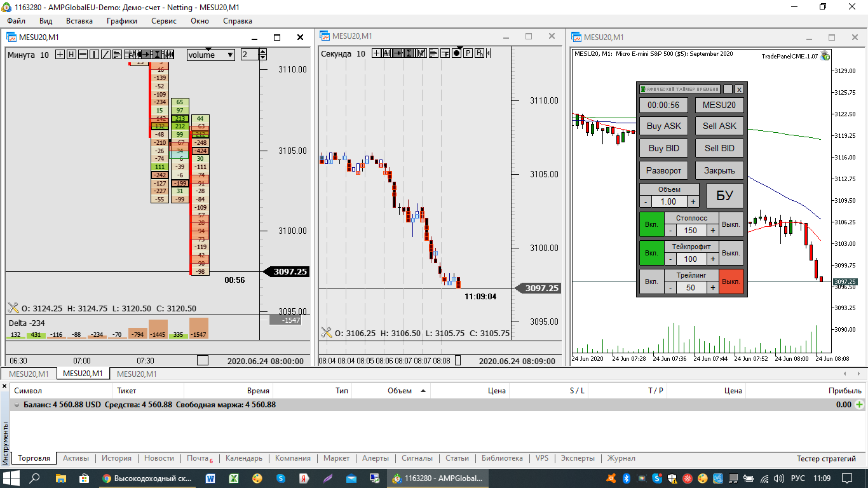The width and height of the screenshot is (868, 488).
Task: Switch to the История tab
Action: point(116,458)
